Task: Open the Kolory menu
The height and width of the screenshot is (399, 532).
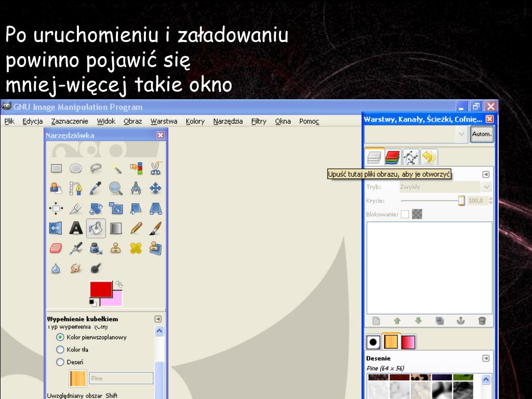Action: pos(195,121)
